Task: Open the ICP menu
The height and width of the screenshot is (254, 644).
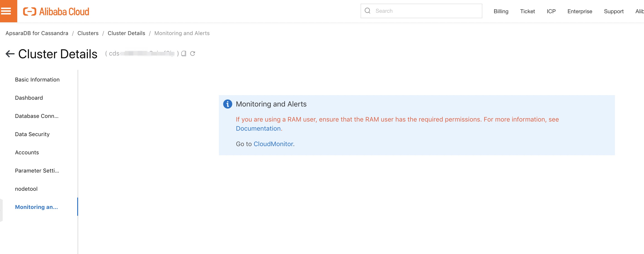Action: [551, 11]
